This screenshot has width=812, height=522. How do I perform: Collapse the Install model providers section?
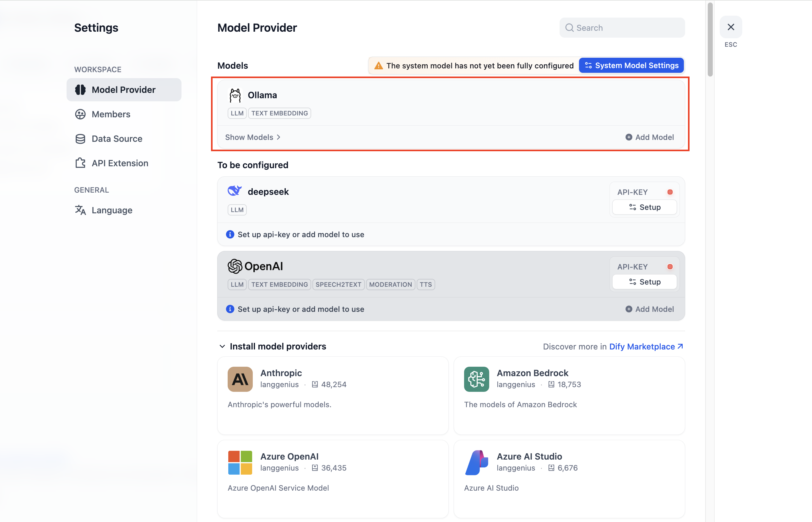coord(222,346)
